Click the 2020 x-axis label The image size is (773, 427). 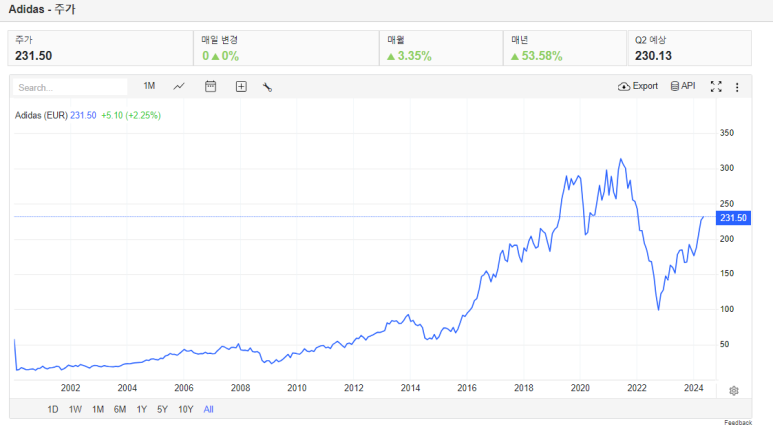click(580, 388)
